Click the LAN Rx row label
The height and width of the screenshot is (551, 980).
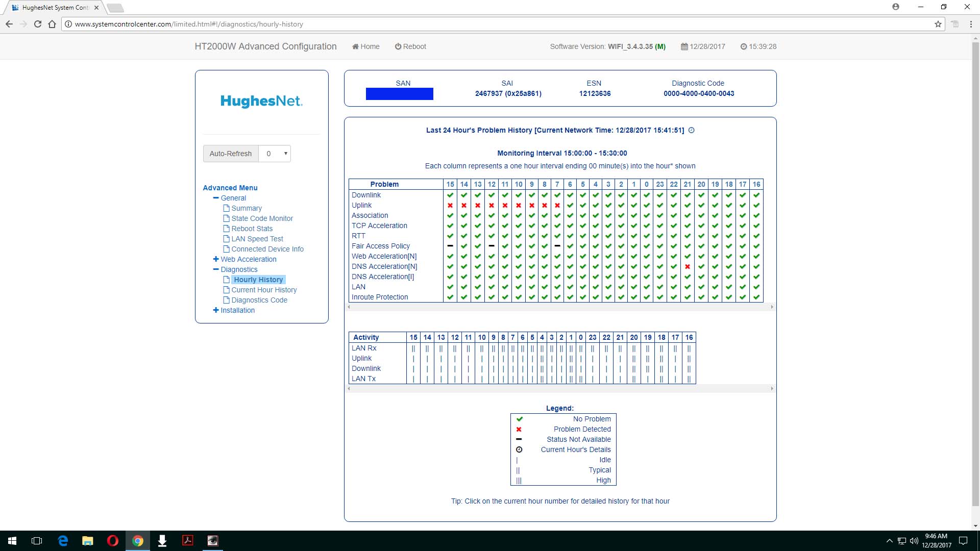tap(364, 348)
